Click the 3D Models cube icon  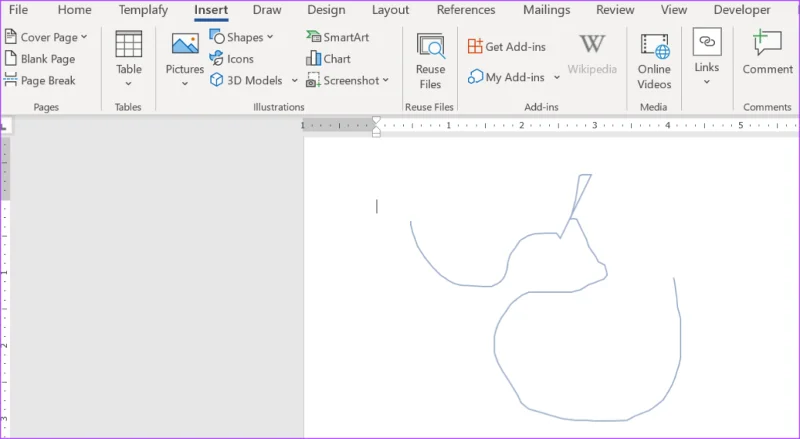(x=217, y=80)
